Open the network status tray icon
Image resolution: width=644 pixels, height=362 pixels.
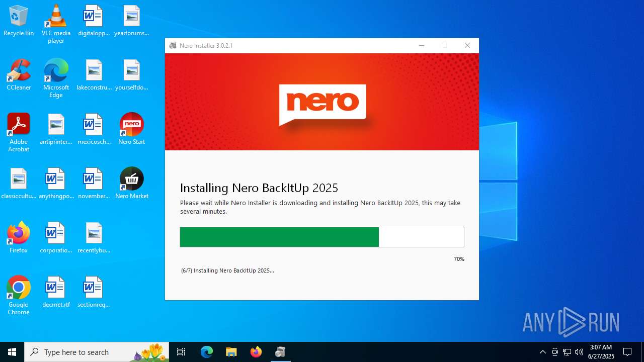click(x=567, y=352)
